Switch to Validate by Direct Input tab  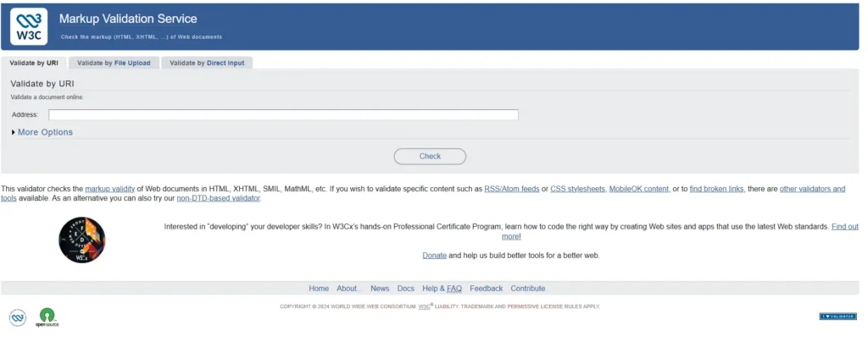click(x=207, y=63)
